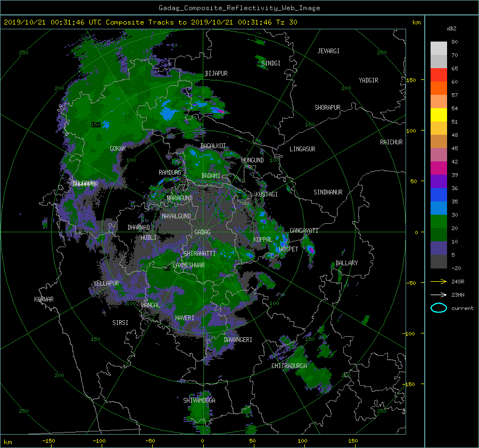
Task: Click the HAVERI city label
Action: tap(185, 319)
